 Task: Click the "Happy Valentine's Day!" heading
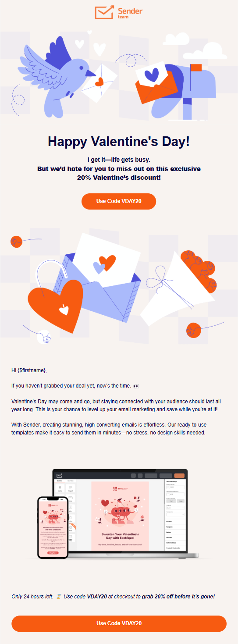click(119, 141)
